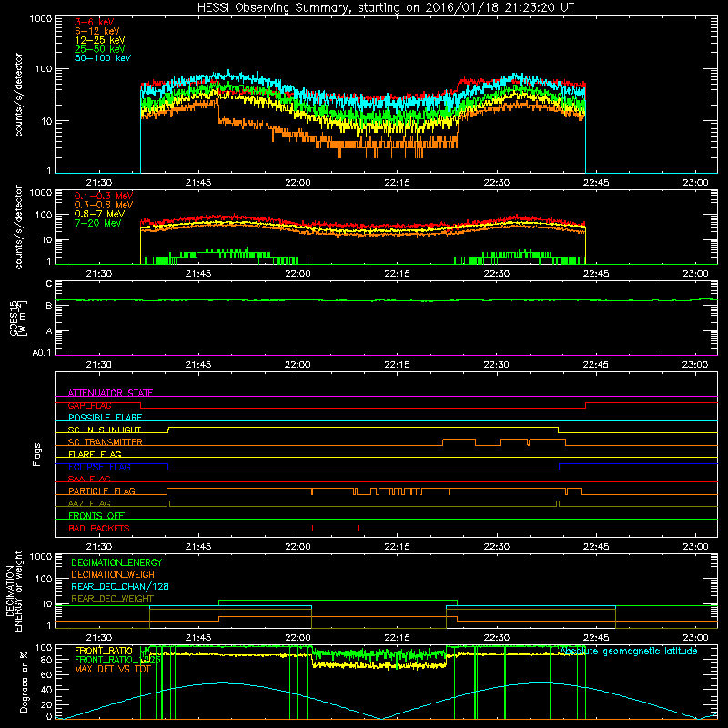Click the 80 tick on Degrees axis
The image size is (728, 728).
(x=47, y=660)
